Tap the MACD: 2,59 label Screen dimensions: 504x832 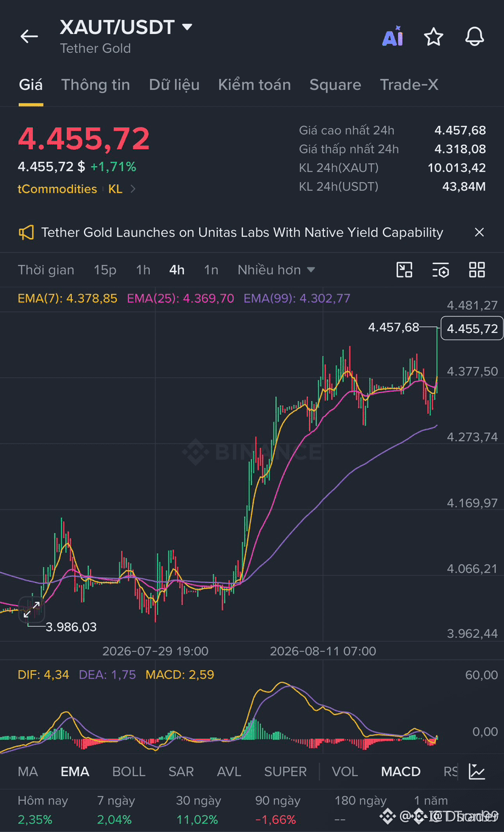point(180,674)
